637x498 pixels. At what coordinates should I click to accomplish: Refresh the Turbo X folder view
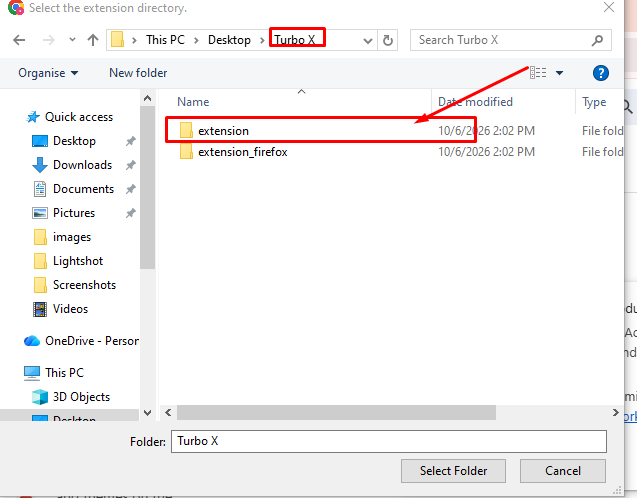[x=388, y=40]
